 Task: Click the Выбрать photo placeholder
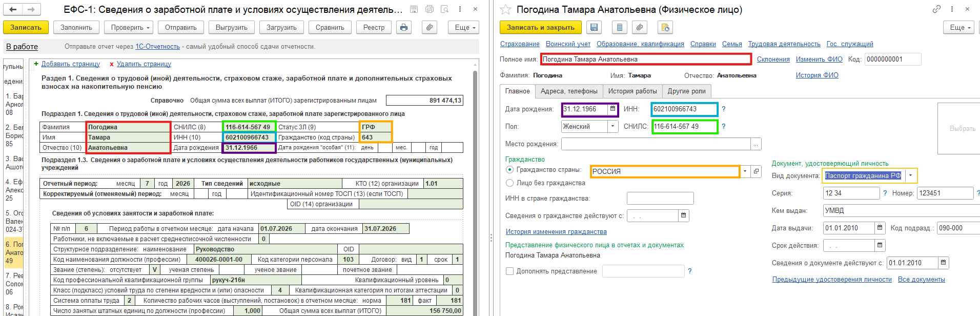point(958,128)
